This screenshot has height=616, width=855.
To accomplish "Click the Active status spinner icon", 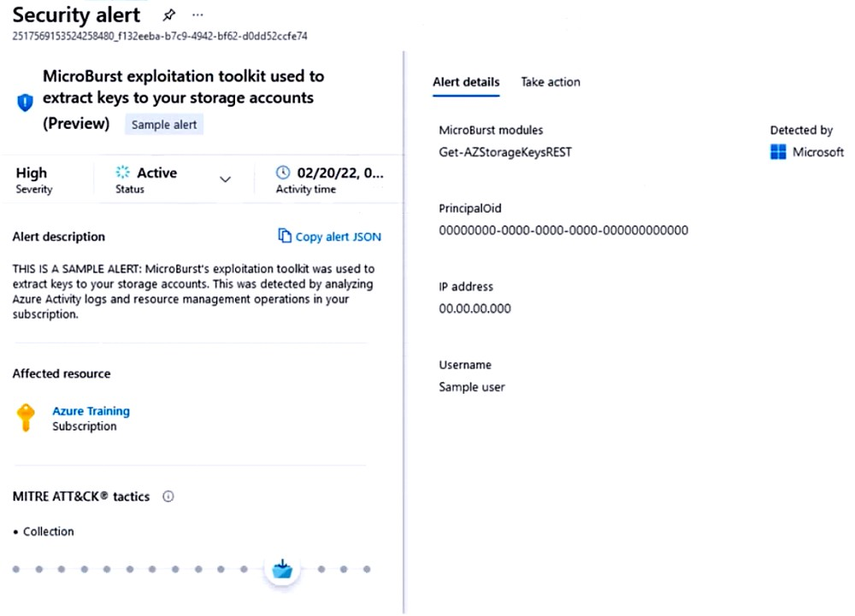I will tap(123, 173).
